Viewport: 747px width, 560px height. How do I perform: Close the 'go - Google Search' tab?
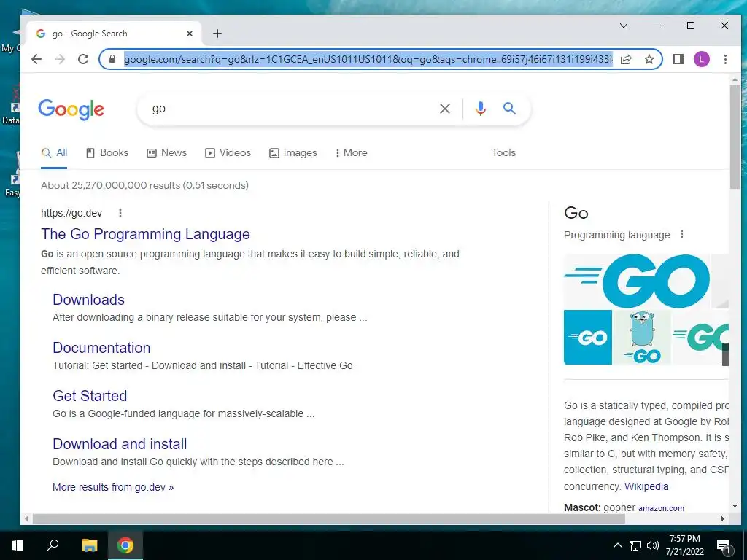(190, 34)
